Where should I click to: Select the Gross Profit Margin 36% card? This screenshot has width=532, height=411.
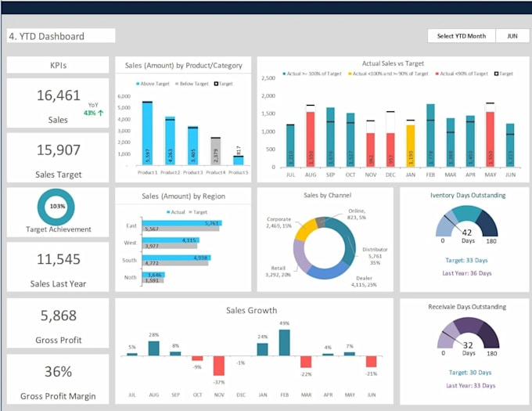(x=58, y=379)
